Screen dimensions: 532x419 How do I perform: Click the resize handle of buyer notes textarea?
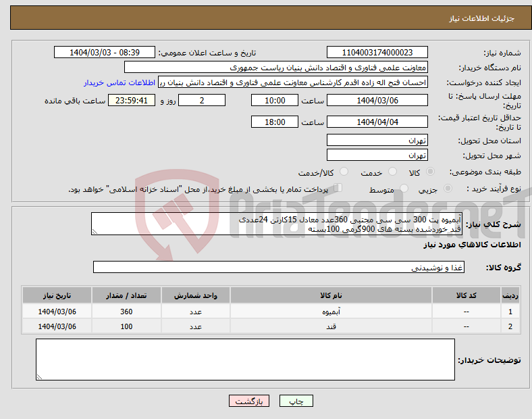39,376
